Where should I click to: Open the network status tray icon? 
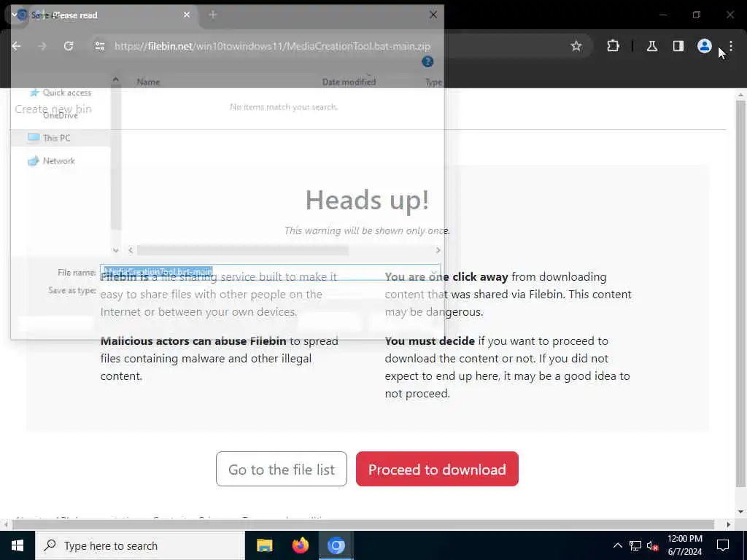635,545
